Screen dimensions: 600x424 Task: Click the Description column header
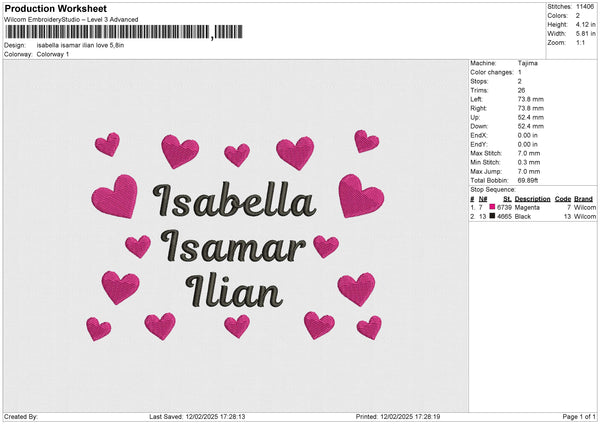(532, 199)
